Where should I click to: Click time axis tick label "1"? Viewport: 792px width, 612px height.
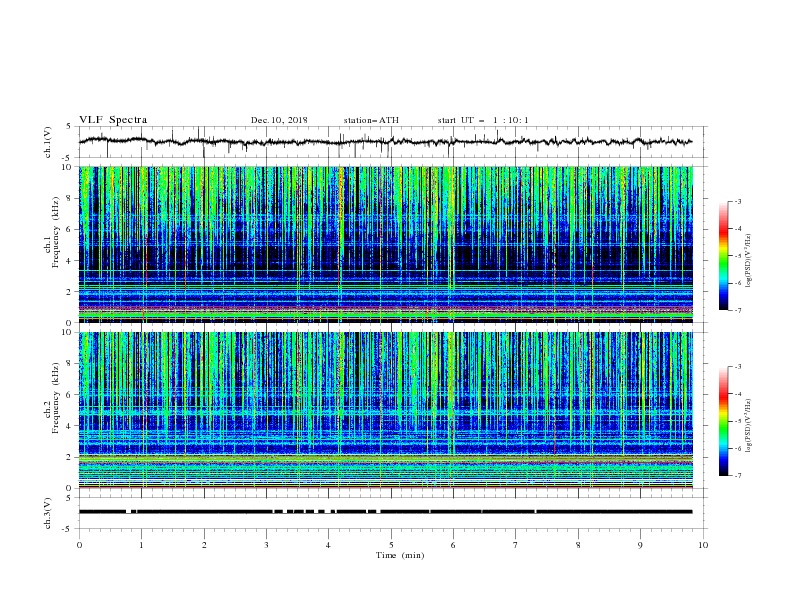pyautogui.click(x=141, y=545)
